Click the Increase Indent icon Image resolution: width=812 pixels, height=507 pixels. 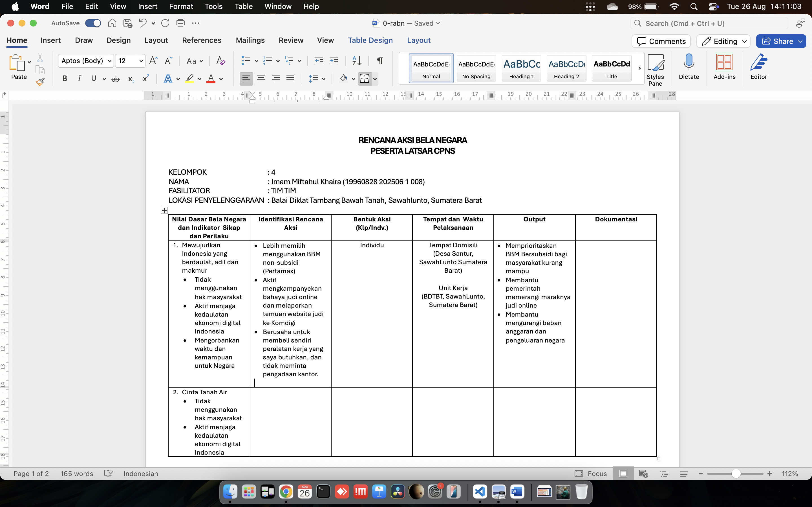[x=334, y=61]
